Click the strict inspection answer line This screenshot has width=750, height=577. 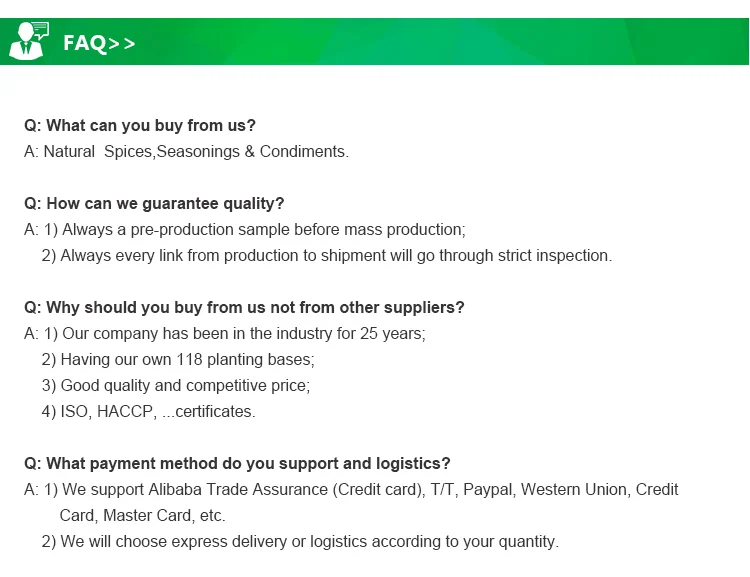click(x=326, y=256)
